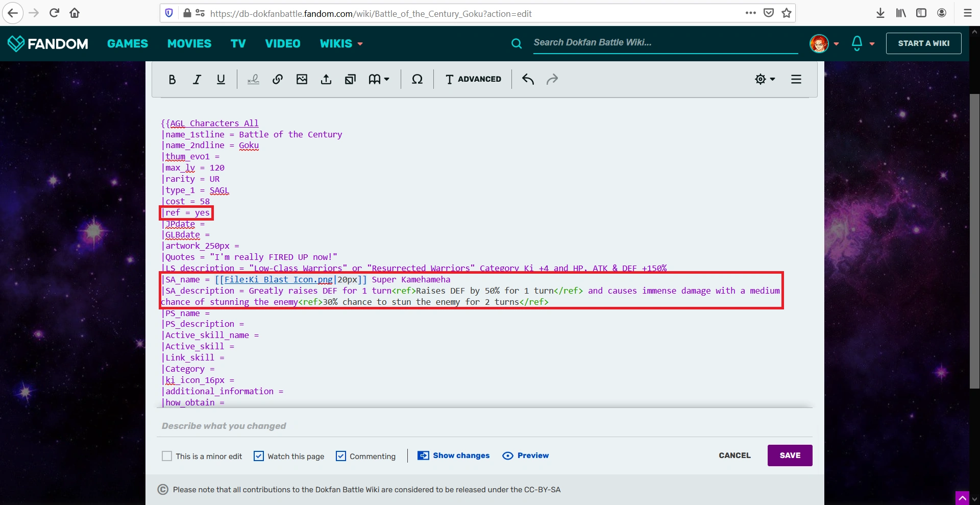The width and height of the screenshot is (980, 505).
Task: Apply italic formatting in editor
Action: point(197,79)
